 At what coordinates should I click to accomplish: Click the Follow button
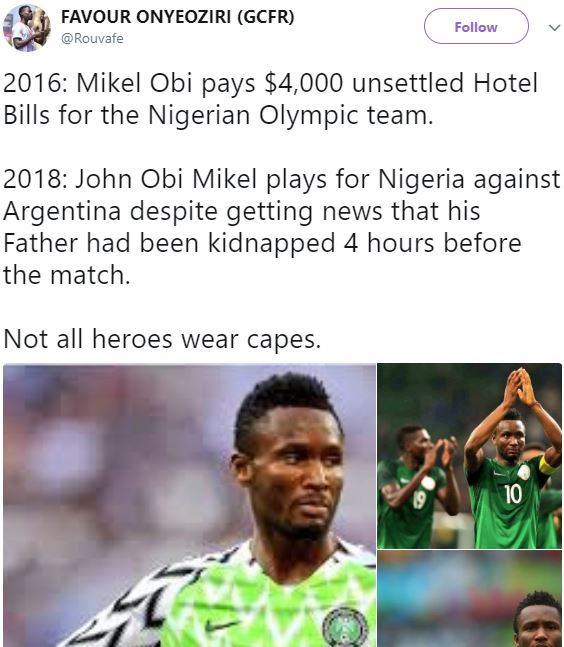tap(476, 26)
